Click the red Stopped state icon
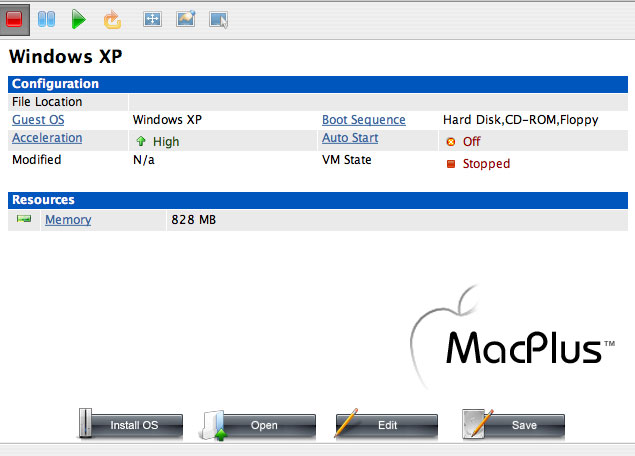Screen dimensions: 635x456 (451, 164)
